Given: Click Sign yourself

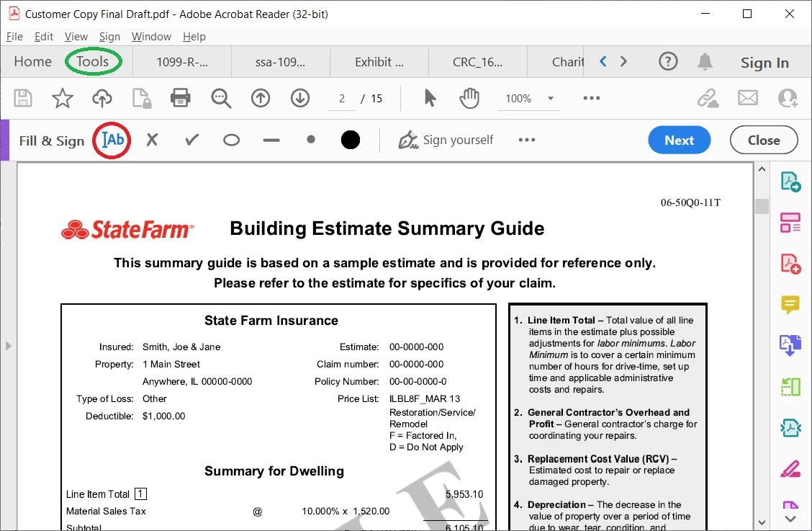Looking at the screenshot, I should tap(446, 140).
